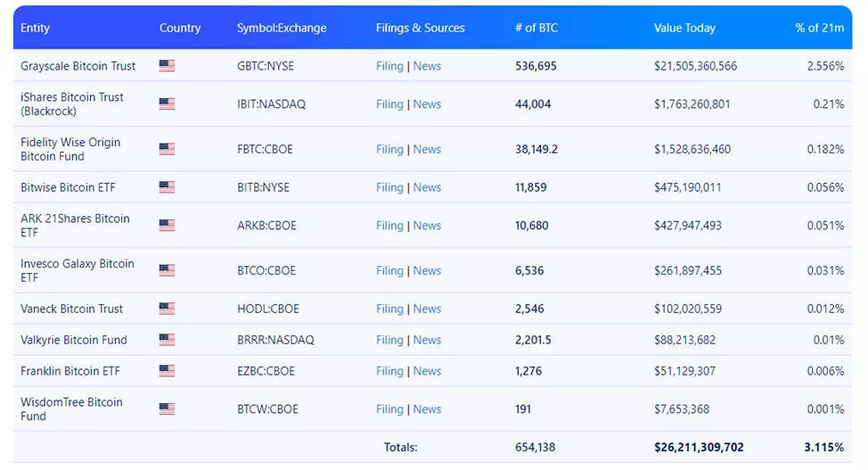Screen dimensions: 868x470
Task: Click the Entity column header
Action: 36,28
